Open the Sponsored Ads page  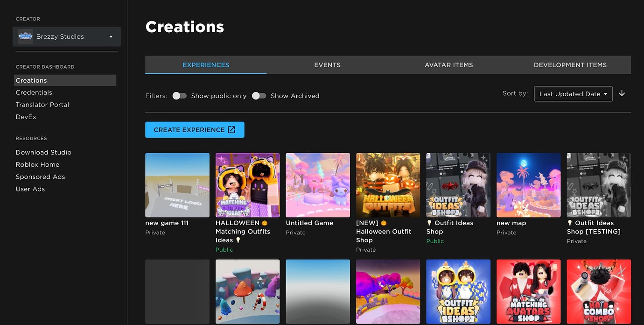pos(40,177)
